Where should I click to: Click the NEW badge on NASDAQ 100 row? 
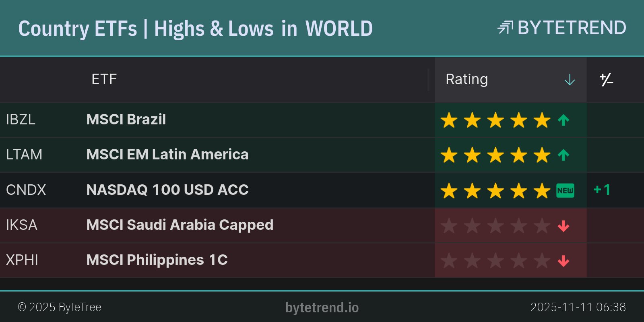565,190
